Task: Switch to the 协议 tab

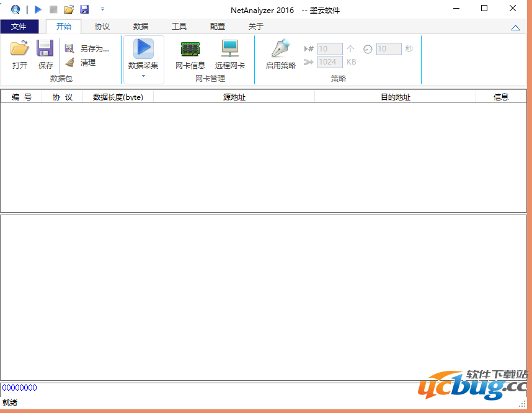Action: (x=102, y=27)
